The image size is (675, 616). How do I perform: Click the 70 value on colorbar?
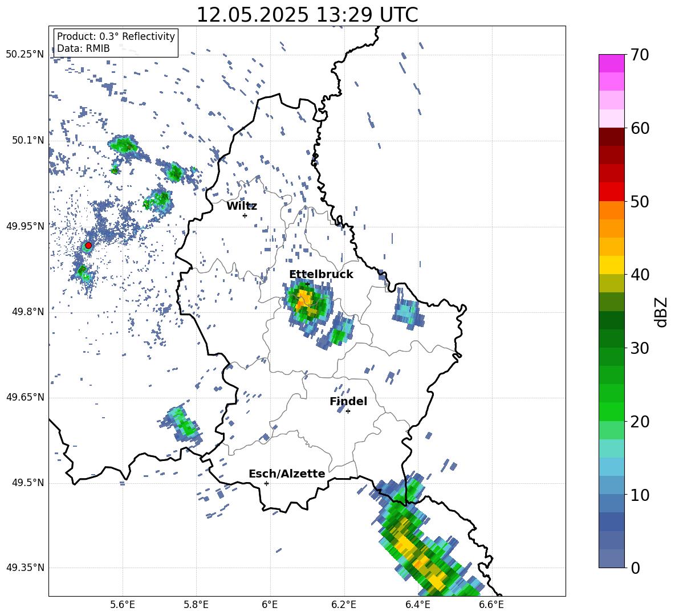tap(640, 55)
